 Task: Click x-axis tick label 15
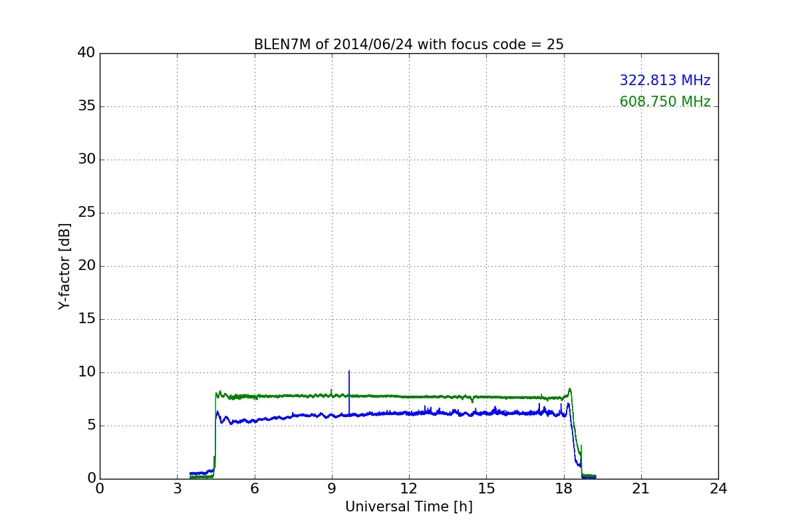486,489
